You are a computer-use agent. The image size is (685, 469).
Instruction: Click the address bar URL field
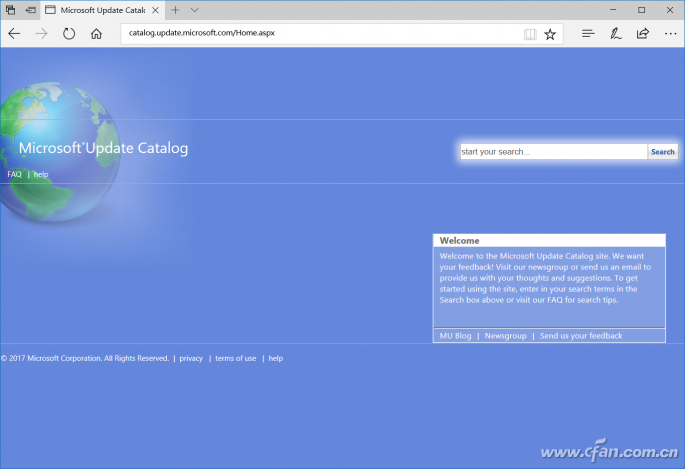click(320, 33)
